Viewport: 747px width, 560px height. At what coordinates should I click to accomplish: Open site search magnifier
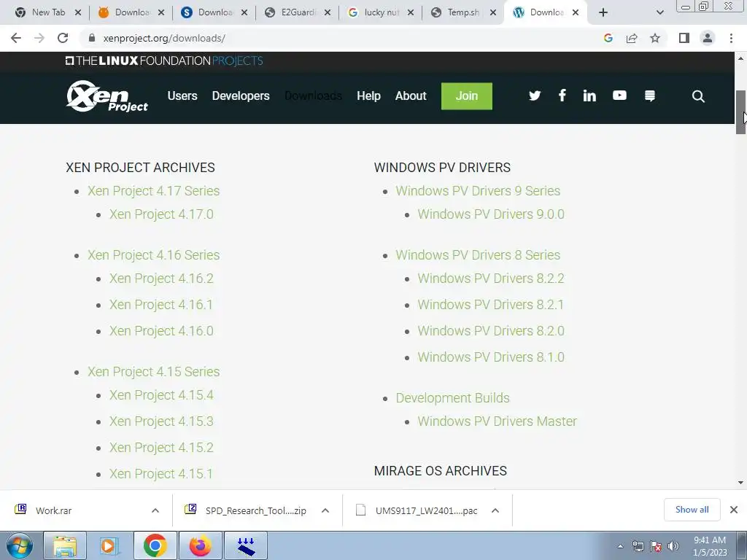coord(698,96)
